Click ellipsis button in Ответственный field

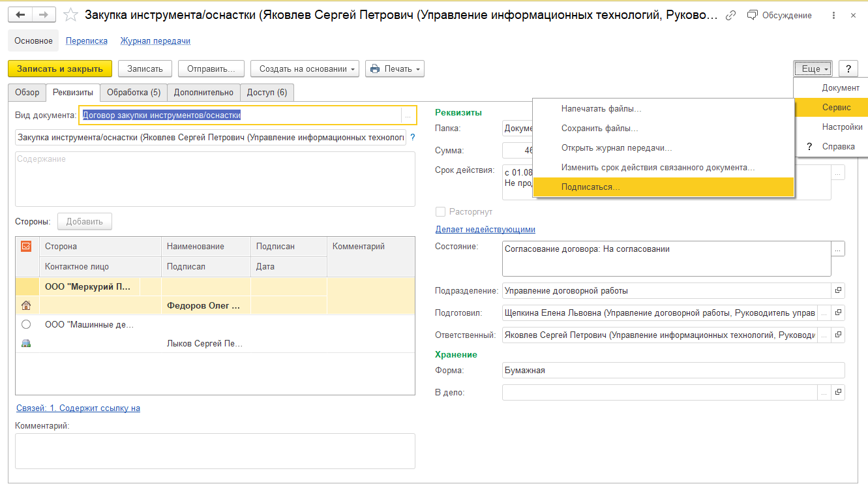click(x=824, y=335)
